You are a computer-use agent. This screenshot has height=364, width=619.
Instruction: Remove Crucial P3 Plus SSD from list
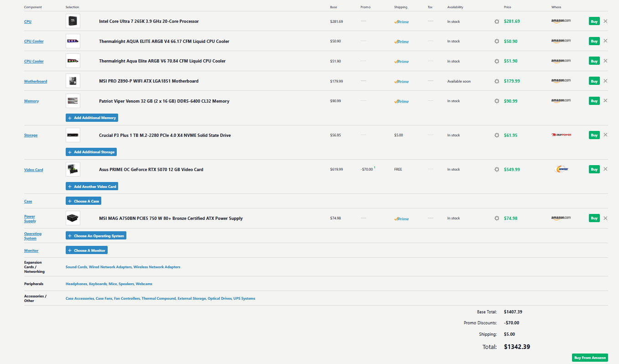[605, 135]
